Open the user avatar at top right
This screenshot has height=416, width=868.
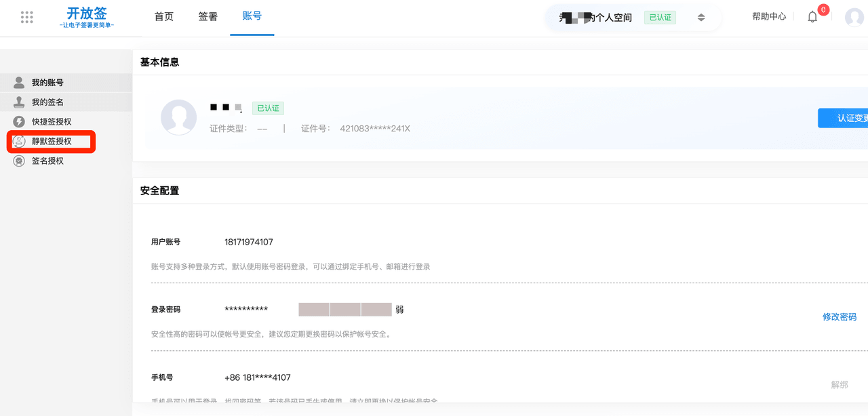(854, 18)
